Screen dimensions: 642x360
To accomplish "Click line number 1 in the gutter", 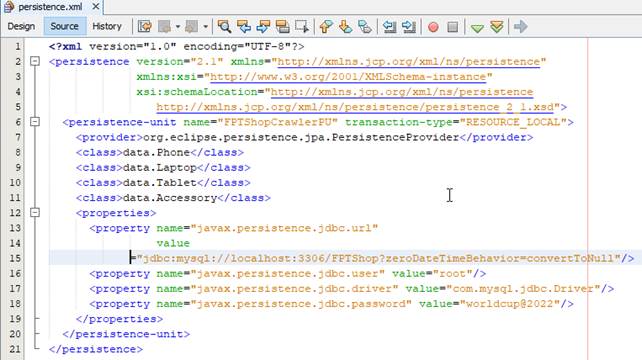I will 18,47.
